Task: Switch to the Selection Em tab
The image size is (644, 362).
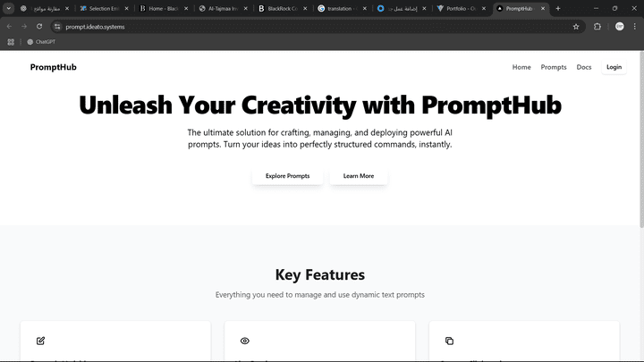Action: pos(104,8)
